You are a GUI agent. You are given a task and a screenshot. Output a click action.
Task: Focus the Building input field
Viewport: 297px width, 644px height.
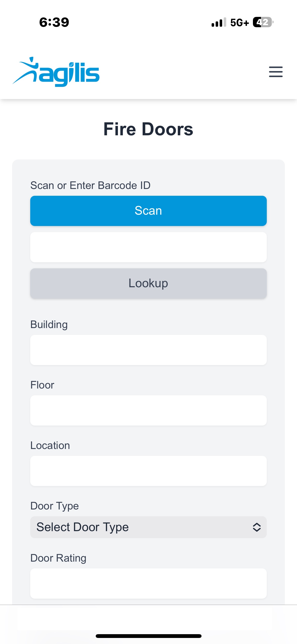pos(148,350)
